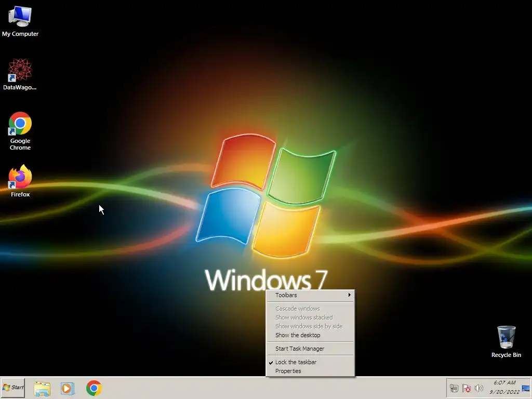Select the DataWagon desktop shortcut

[x=20, y=74]
